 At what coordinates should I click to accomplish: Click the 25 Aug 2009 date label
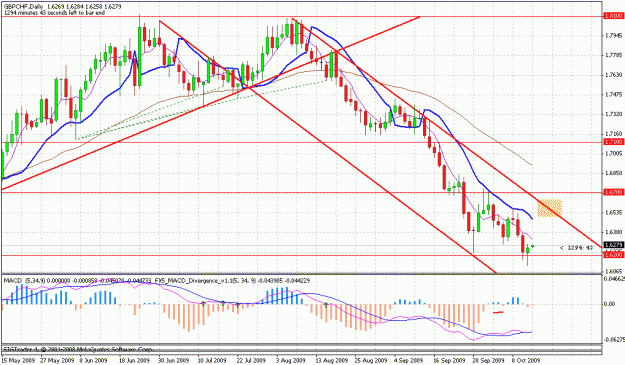(372, 361)
